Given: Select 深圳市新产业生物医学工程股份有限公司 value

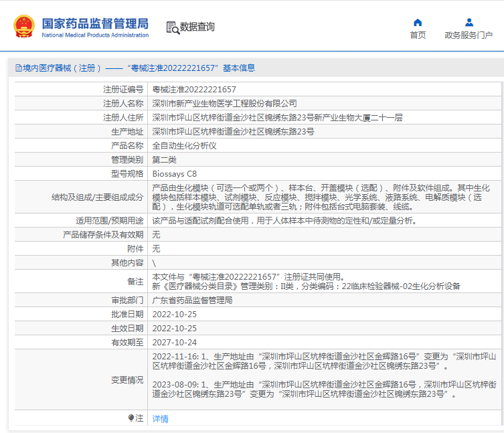Looking at the screenshot, I should [x=224, y=104].
